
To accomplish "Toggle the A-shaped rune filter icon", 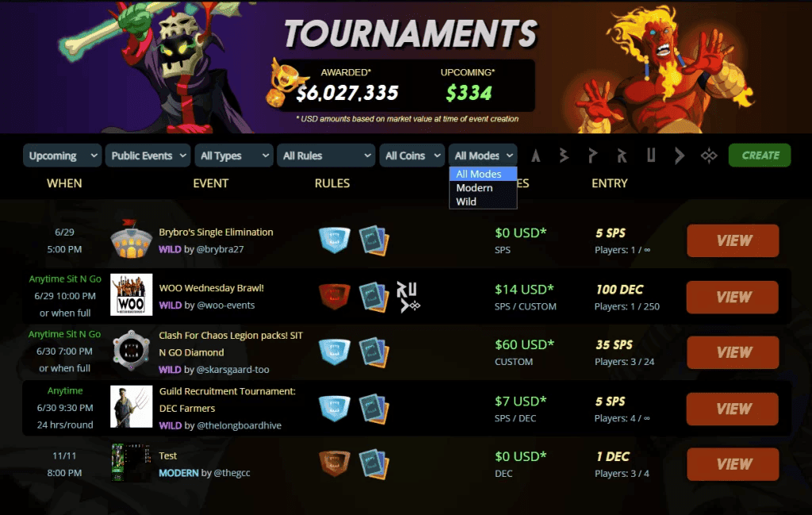I will point(535,156).
